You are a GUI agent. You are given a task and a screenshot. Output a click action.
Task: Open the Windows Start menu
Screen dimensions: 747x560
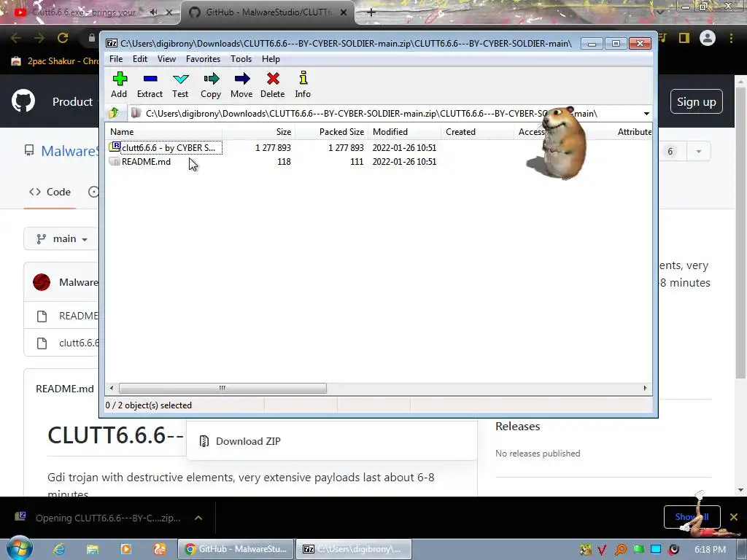tap(20, 548)
